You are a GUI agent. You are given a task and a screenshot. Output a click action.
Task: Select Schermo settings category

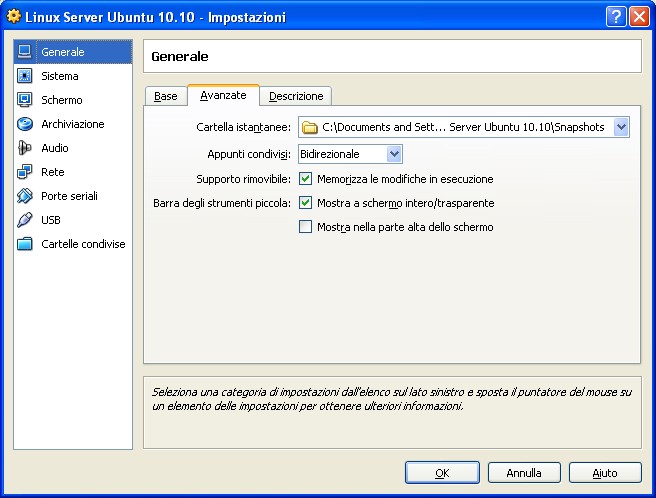click(x=73, y=100)
